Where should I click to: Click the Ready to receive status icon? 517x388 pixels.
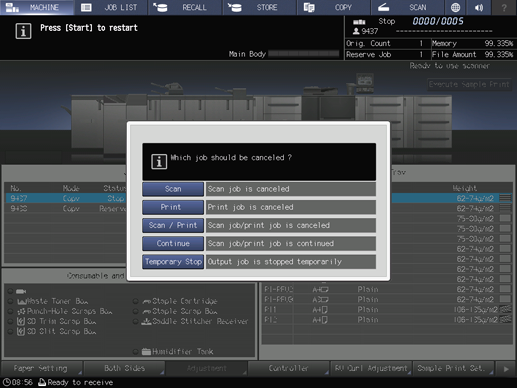coord(42,382)
